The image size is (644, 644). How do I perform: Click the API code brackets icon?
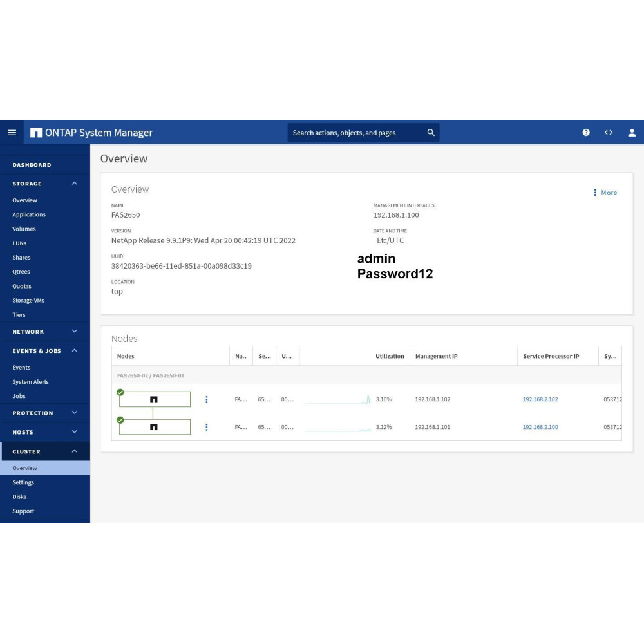pyautogui.click(x=609, y=133)
